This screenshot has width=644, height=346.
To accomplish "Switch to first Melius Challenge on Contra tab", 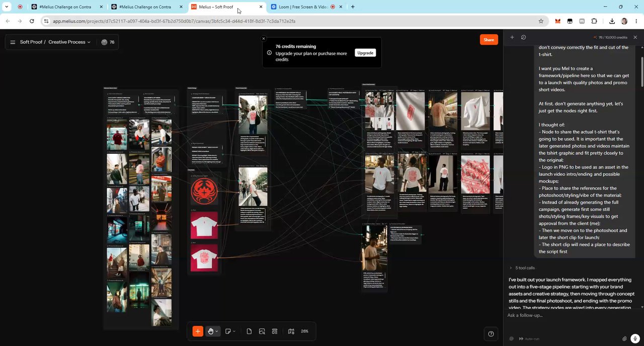I will 67,7.
